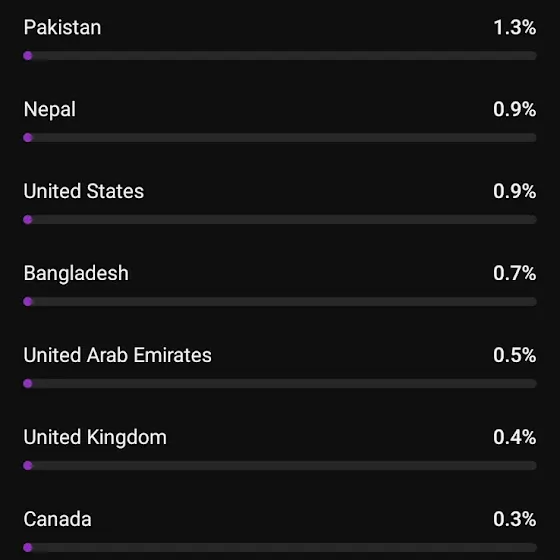Viewport: 560px width, 560px height.
Task: Select the United Arab Emirates label
Action: [118, 355]
